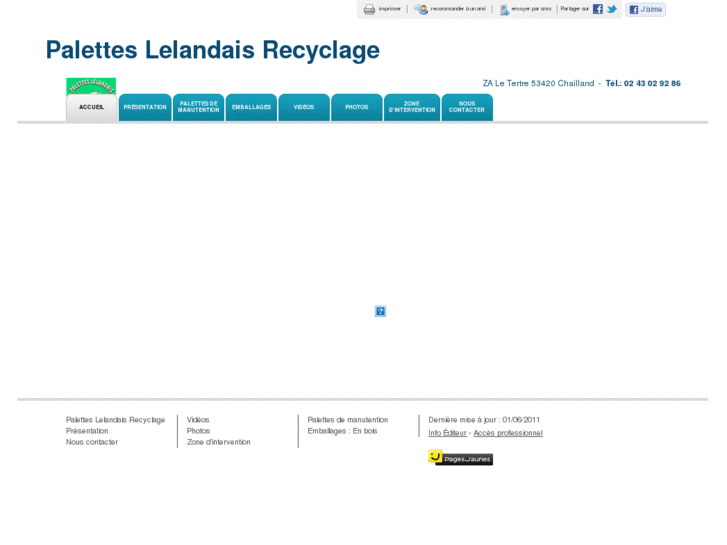Click phone number 02 43 02 92 86
Screen dimensions: 727x545
[652, 83]
